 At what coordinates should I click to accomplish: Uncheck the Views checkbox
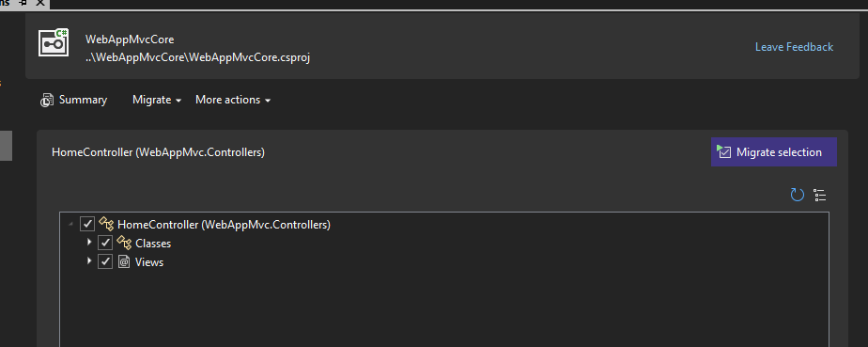point(105,261)
